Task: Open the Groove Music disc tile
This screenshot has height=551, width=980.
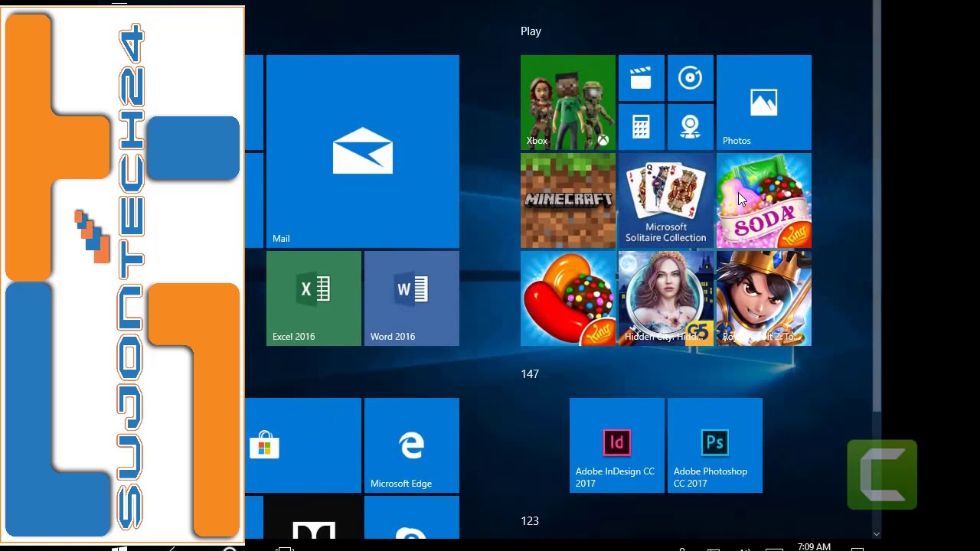Action: tap(691, 78)
